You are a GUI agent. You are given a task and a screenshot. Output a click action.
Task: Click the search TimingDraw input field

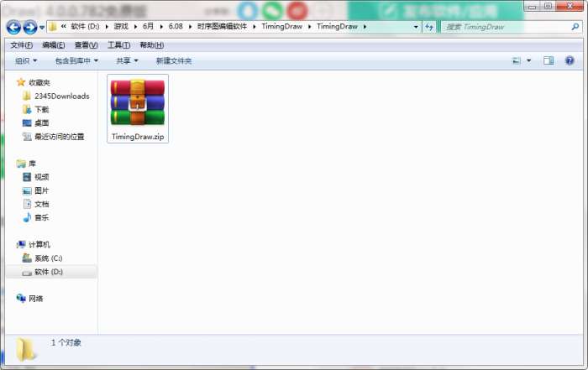coord(507,27)
